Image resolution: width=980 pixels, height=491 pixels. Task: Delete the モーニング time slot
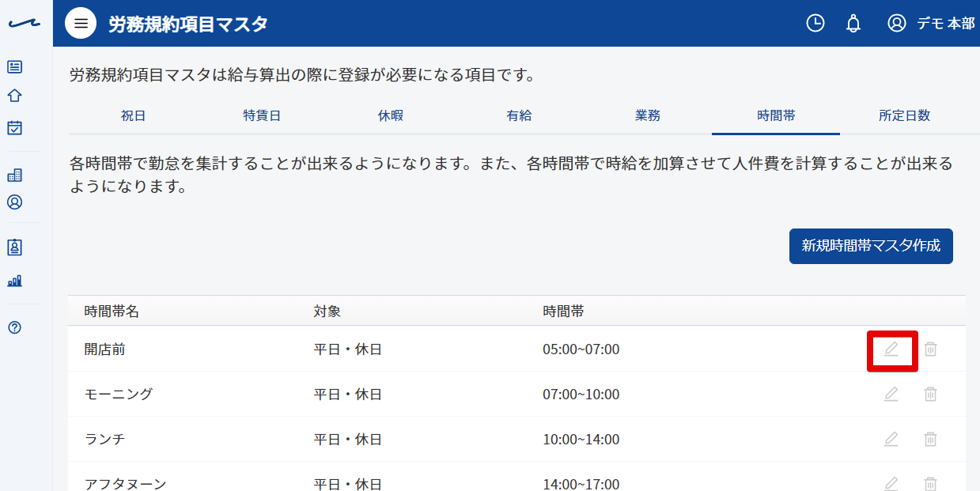tap(931, 394)
